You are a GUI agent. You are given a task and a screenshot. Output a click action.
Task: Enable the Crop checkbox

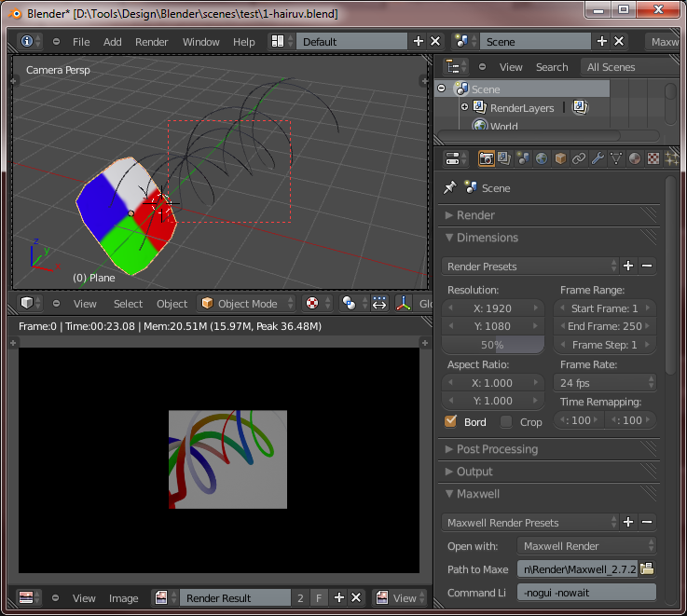click(506, 421)
